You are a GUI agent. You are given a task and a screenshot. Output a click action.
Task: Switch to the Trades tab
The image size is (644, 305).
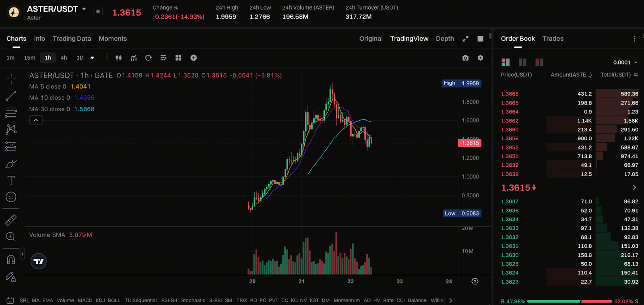553,39
